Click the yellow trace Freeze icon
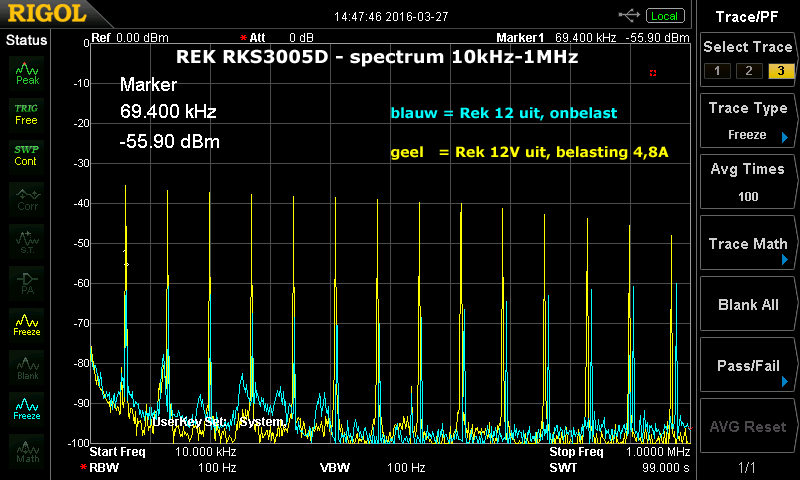 27,325
